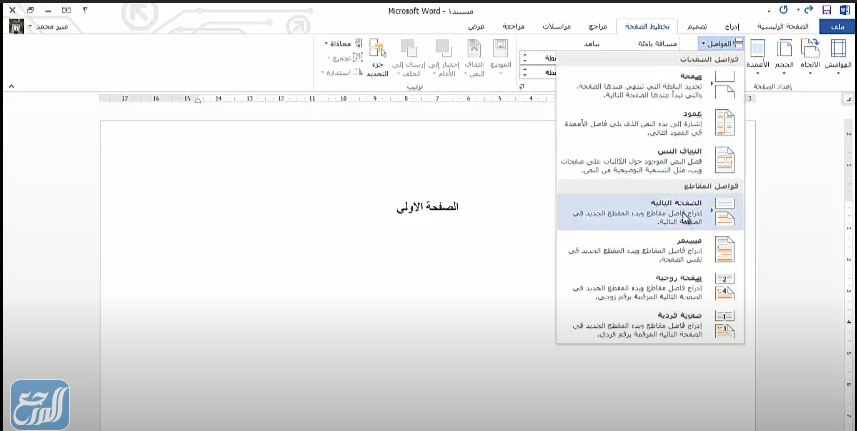Viewport: 857px width, 431px height.
Task: Switch to the References (مراجع) tab
Action: point(598,26)
